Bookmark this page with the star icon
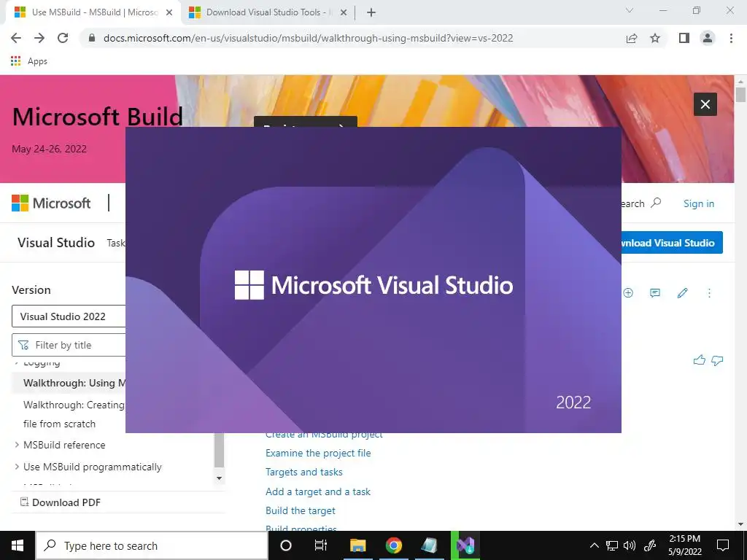The width and height of the screenshot is (747, 560). click(655, 38)
